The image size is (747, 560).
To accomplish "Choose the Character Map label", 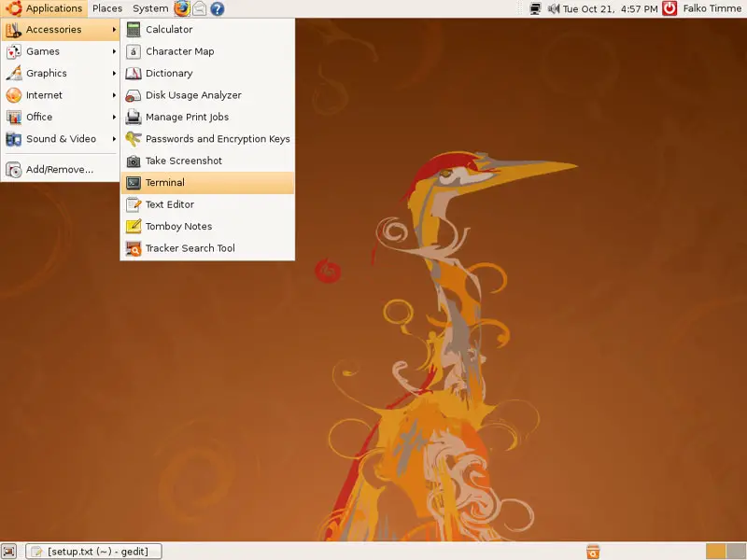I will tap(180, 51).
